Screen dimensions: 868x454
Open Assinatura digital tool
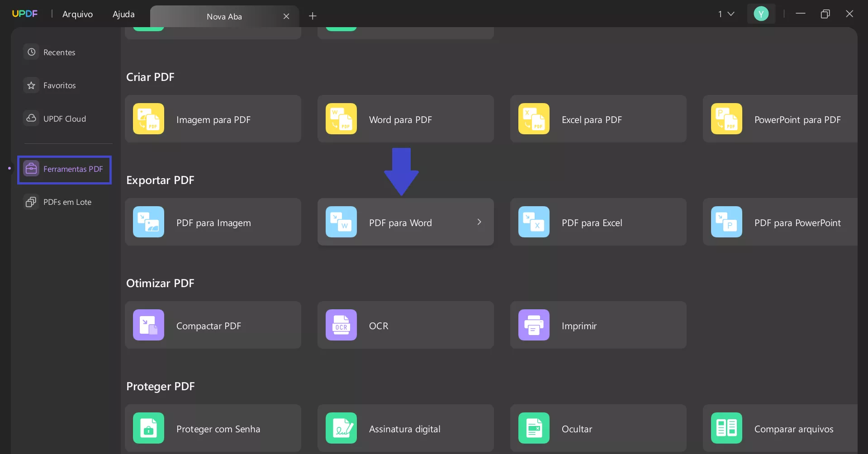(x=406, y=428)
